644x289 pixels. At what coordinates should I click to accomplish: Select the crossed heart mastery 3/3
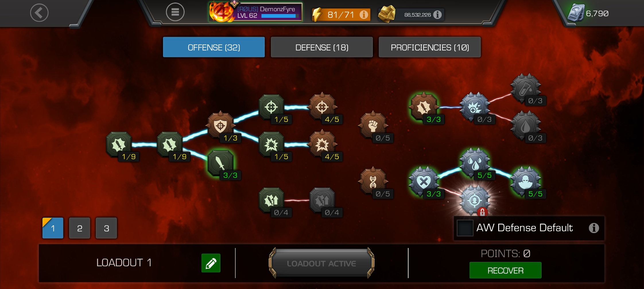point(424,181)
